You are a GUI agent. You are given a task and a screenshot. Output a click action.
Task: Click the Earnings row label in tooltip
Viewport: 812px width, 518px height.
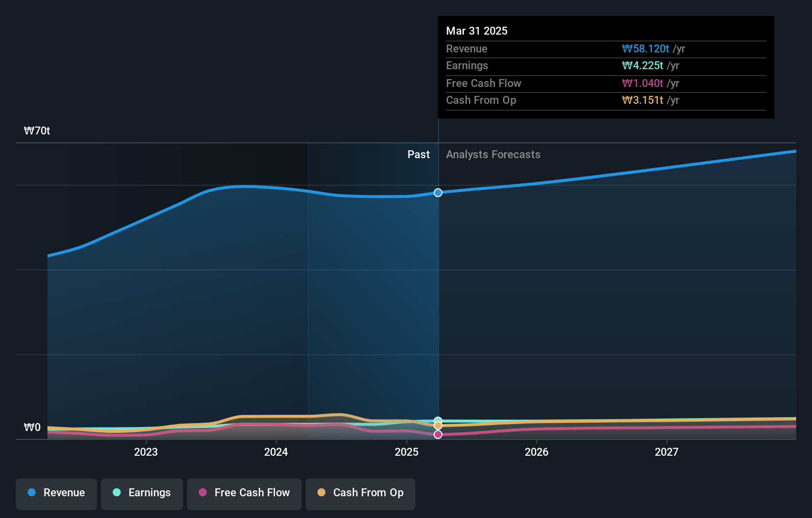coord(467,65)
